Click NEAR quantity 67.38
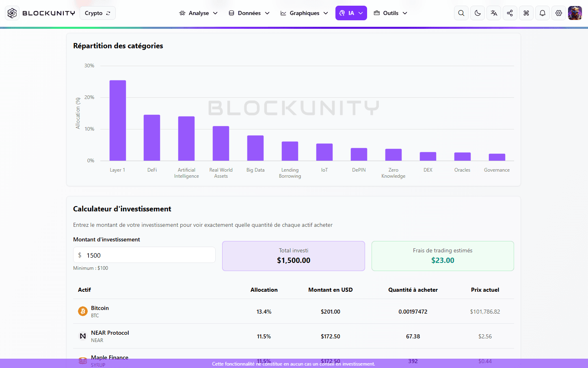This screenshot has width=588, height=368. tap(413, 336)
